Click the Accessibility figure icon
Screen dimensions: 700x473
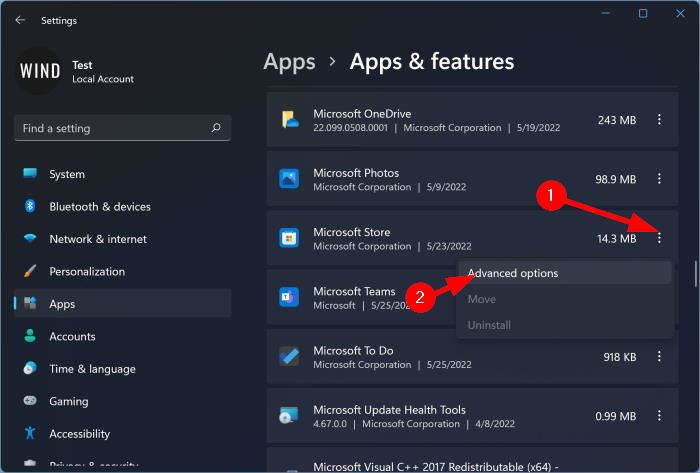click(x=30, y=433)
